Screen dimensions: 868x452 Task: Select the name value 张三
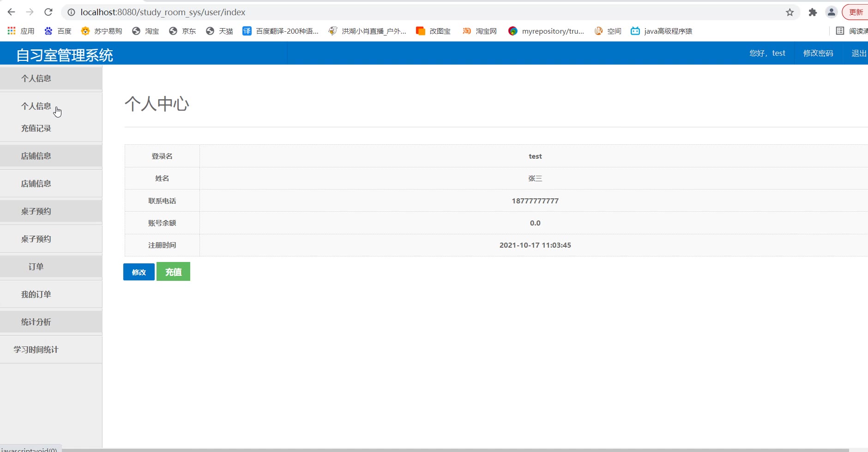pos(535,178)
